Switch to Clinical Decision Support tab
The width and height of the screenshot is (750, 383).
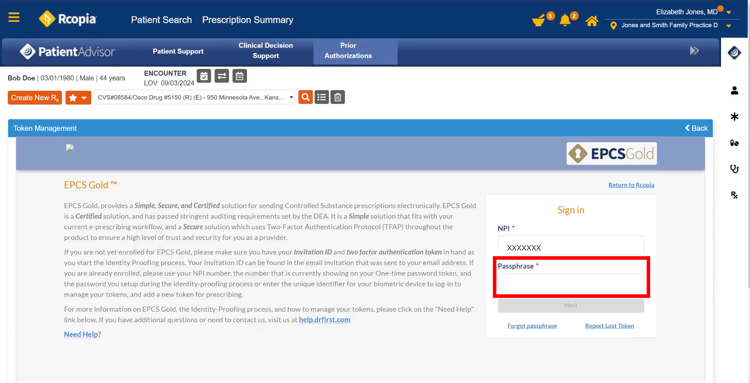click(x=265, y=51)
